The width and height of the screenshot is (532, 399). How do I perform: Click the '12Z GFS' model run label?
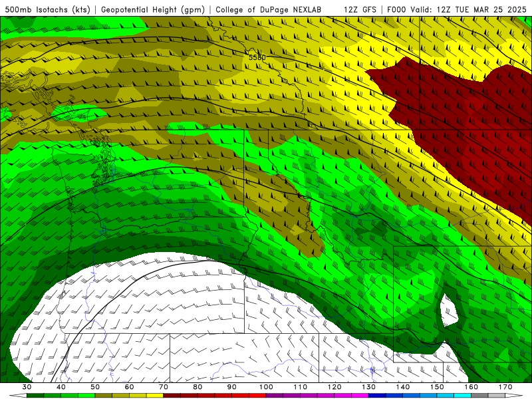(360, 9)
